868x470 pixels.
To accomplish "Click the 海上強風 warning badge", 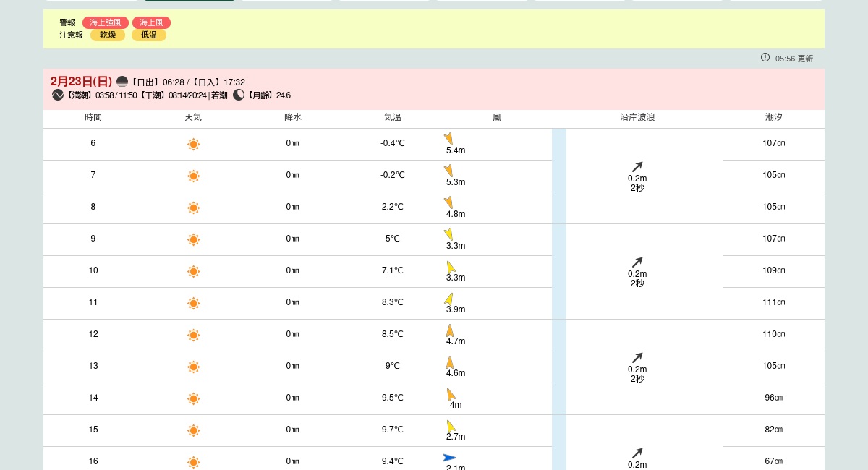I will pyautogui.click(x=105, y=23).
